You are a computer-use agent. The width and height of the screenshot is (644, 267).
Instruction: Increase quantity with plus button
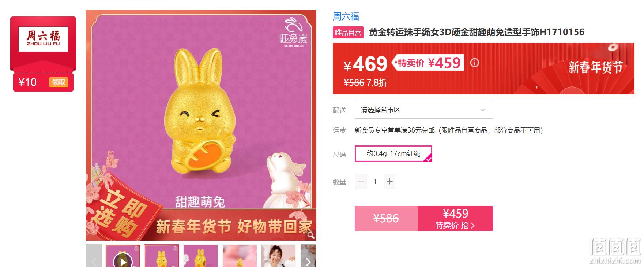click(390, 181)
